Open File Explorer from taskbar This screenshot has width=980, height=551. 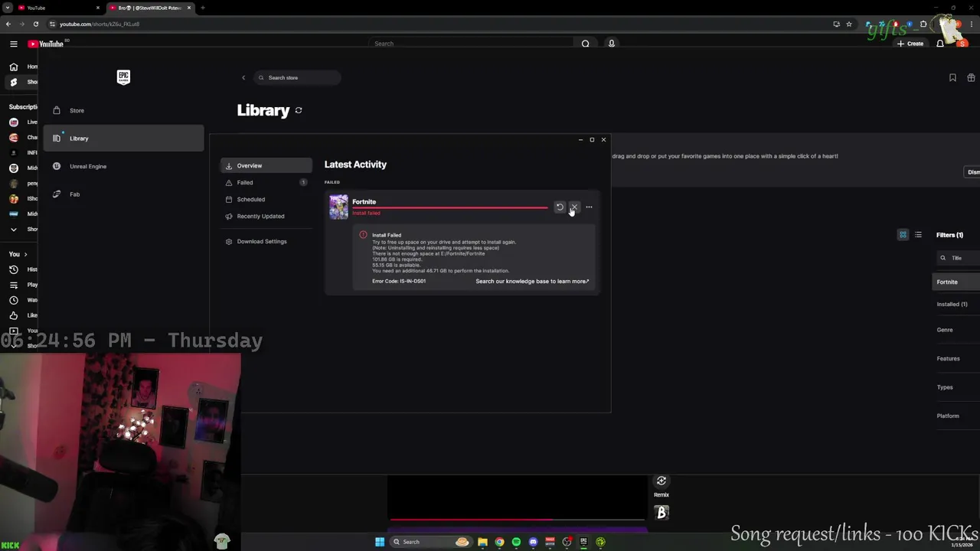tap(482, 542)
